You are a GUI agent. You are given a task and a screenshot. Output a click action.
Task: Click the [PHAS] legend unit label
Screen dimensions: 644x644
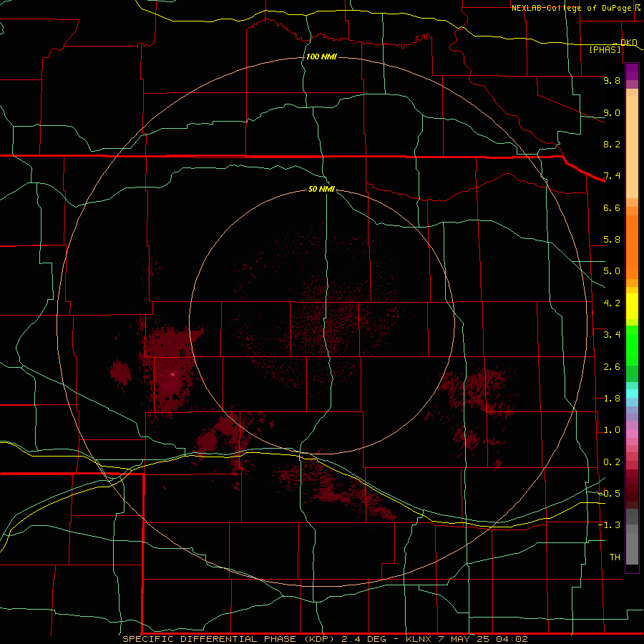(x=605, y=49)
